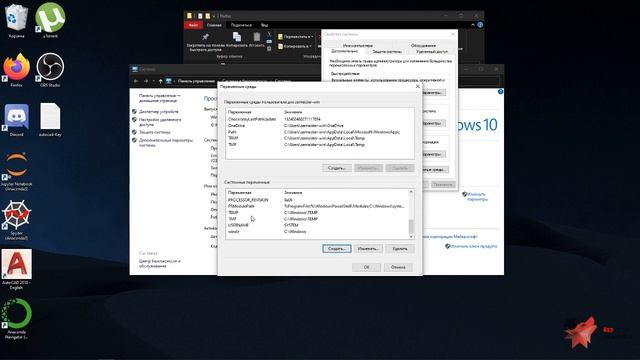Click the Вставить icon in Explorer ribbon
This screenshot has width=640, height=360.
click(256, 37)
